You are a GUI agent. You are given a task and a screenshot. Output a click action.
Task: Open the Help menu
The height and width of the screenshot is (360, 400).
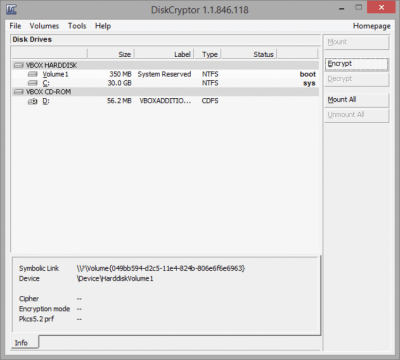tap(103, 26)
